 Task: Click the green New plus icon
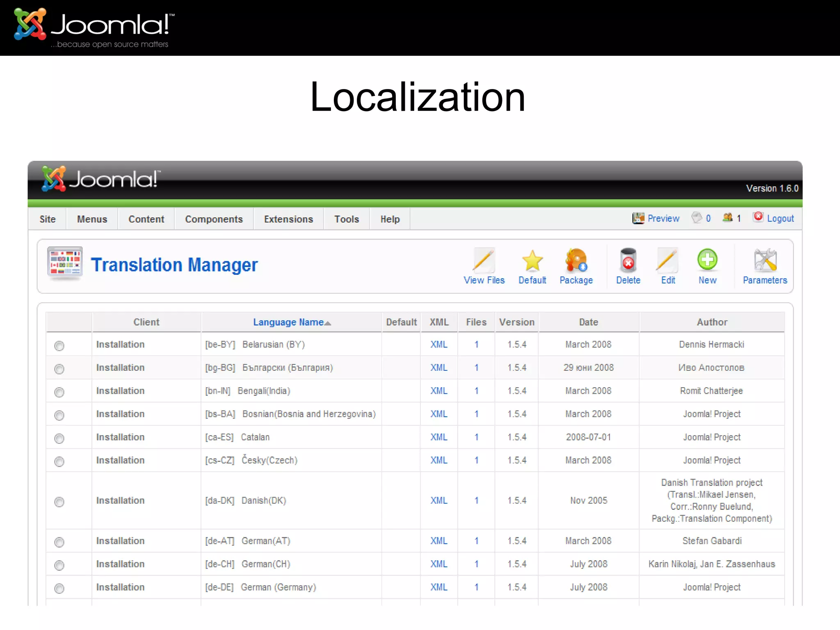point(707,259)
